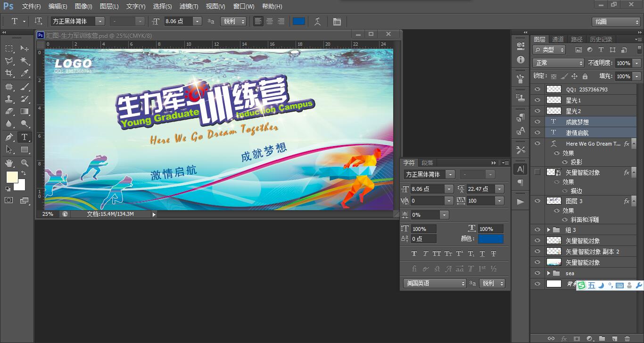Expand the 组 3 group
The image size is (644, 343).
(548, 230)
